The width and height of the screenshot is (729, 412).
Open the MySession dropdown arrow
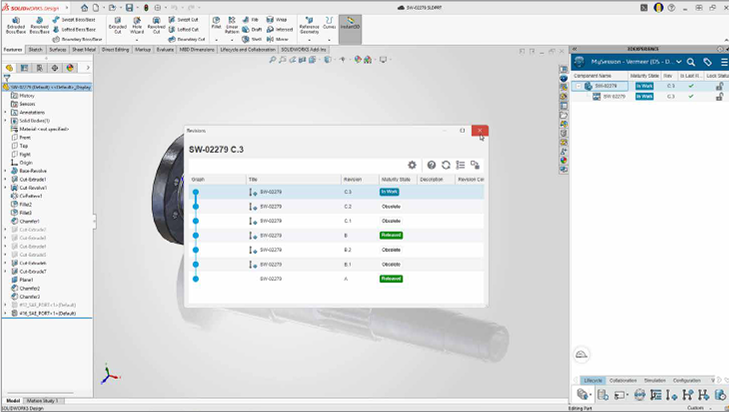[x=679, y=62]
